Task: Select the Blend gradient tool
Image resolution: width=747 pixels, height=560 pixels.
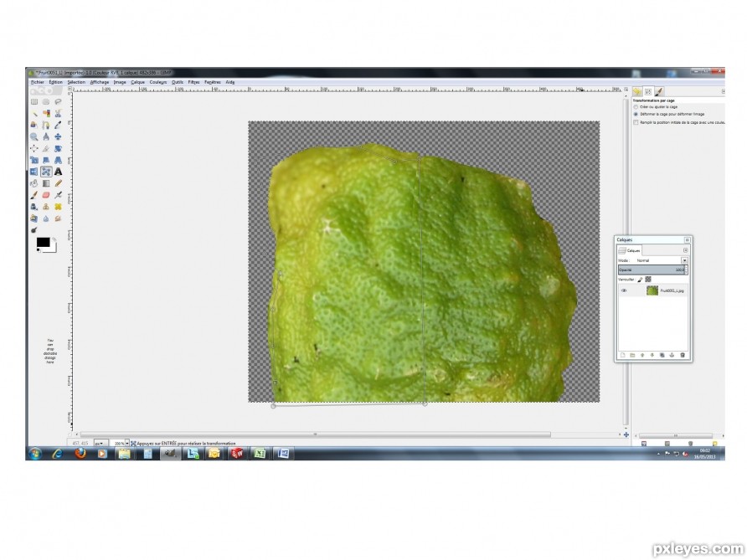Action: [46, 183]
